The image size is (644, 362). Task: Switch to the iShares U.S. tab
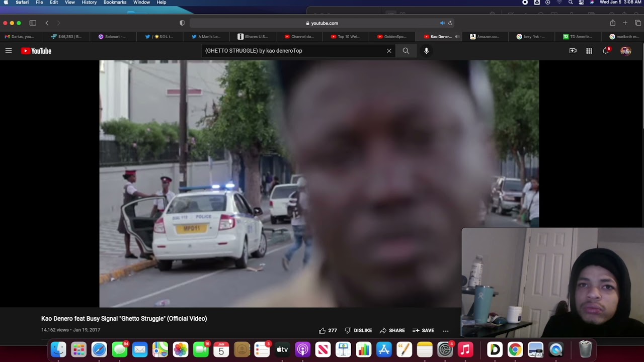253,37
